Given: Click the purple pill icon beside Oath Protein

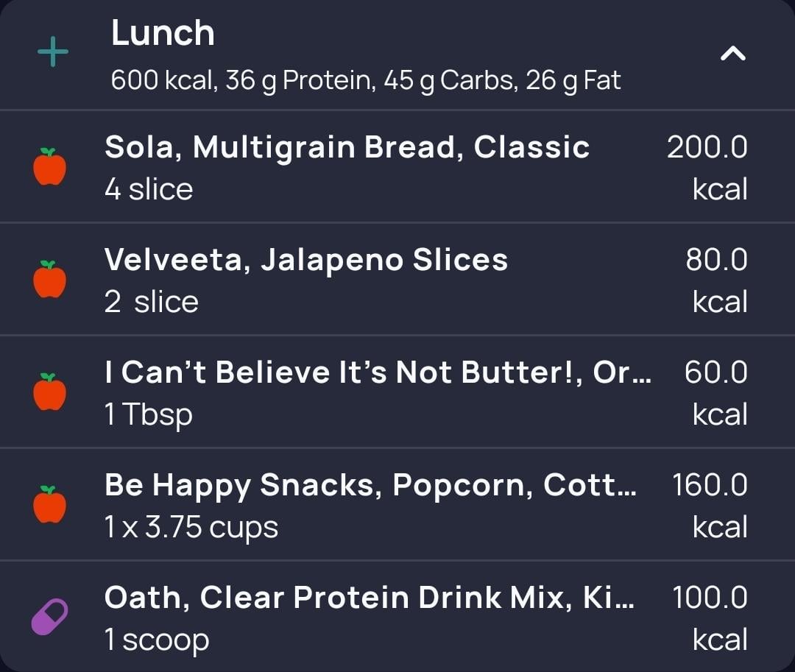Looking at the screenshot, I should point(50,617).
